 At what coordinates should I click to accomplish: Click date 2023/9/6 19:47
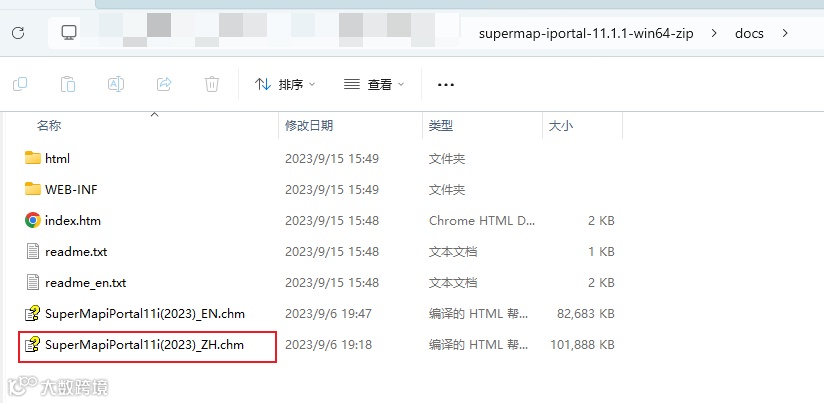coord(328,314)
